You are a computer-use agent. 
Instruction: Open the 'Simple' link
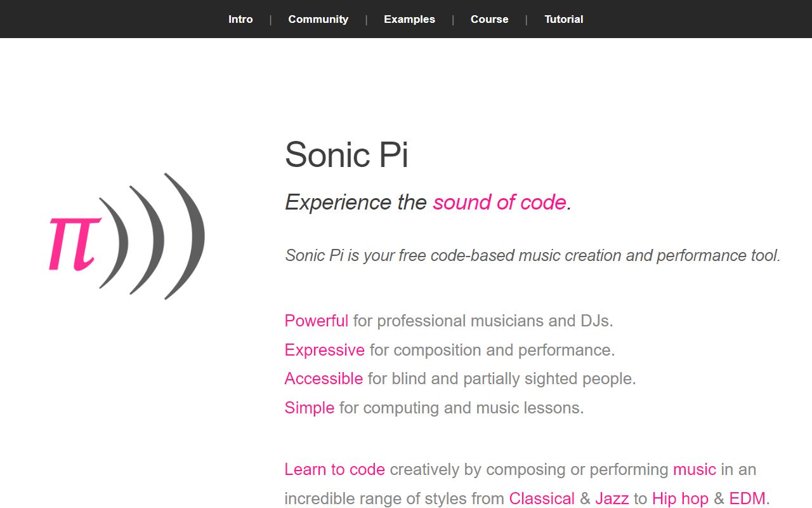(309, 408)
